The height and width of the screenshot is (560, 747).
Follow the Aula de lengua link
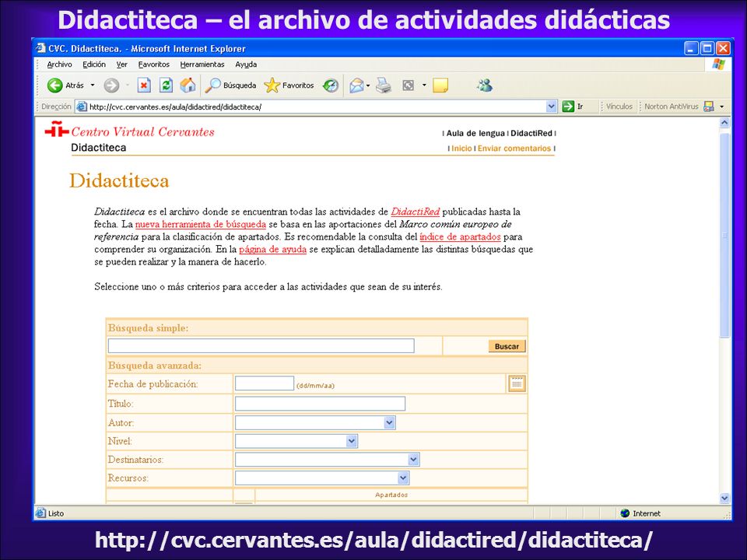[475, 133]
